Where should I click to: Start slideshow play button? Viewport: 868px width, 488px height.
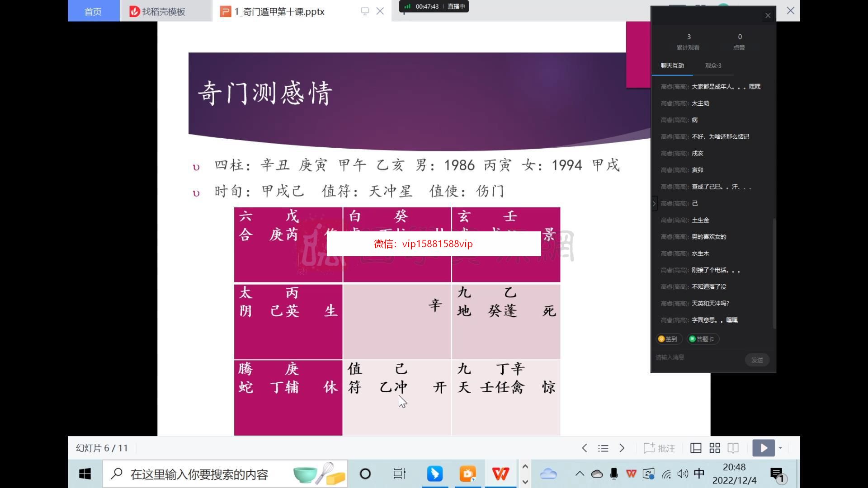pos(764,448)
